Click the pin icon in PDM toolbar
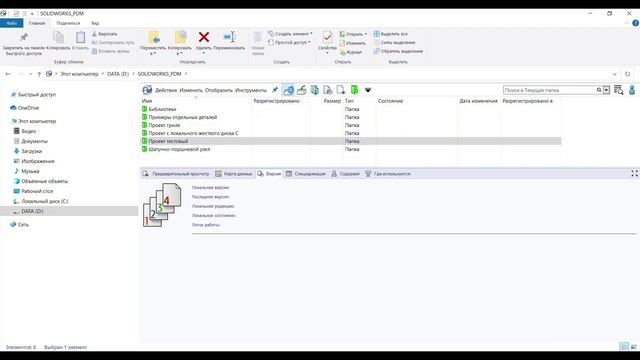The width and height of the screenshot is (640, 360). click(275, 90)
